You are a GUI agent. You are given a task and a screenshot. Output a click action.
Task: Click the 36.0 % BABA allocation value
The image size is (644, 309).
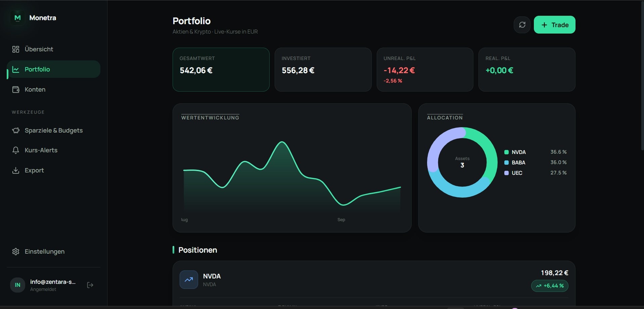pyautogui.click(x=558, y=162)
